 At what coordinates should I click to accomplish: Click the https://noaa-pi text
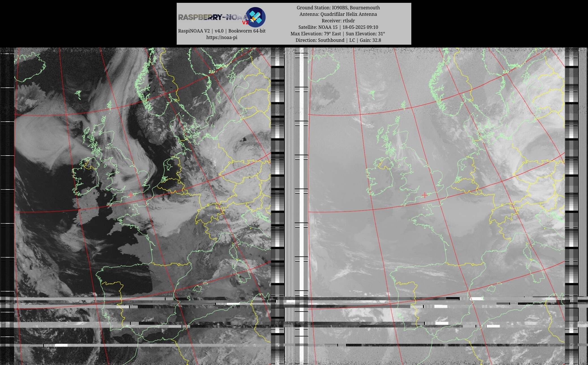(222, 37)
